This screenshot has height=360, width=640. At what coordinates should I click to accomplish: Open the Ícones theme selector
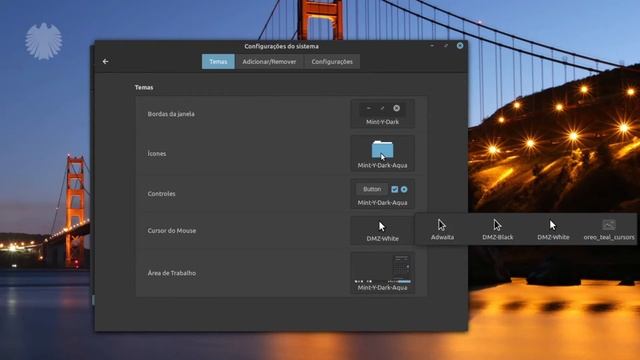[x=382, y=153]
